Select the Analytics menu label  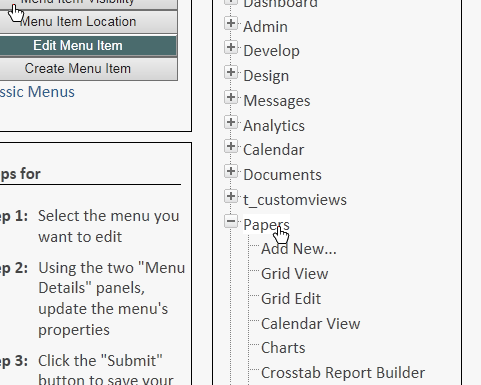point(274,126)
